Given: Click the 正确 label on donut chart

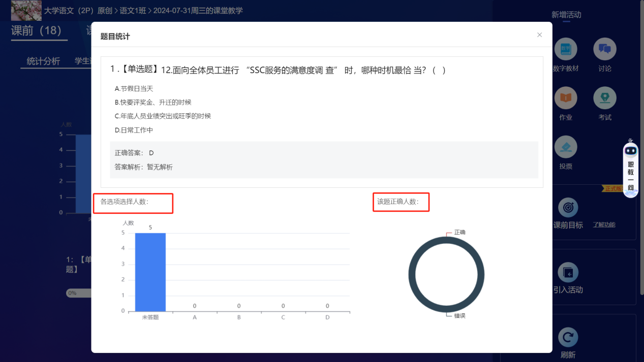Looking at the screenshot, I should click(x=459, y=232).
